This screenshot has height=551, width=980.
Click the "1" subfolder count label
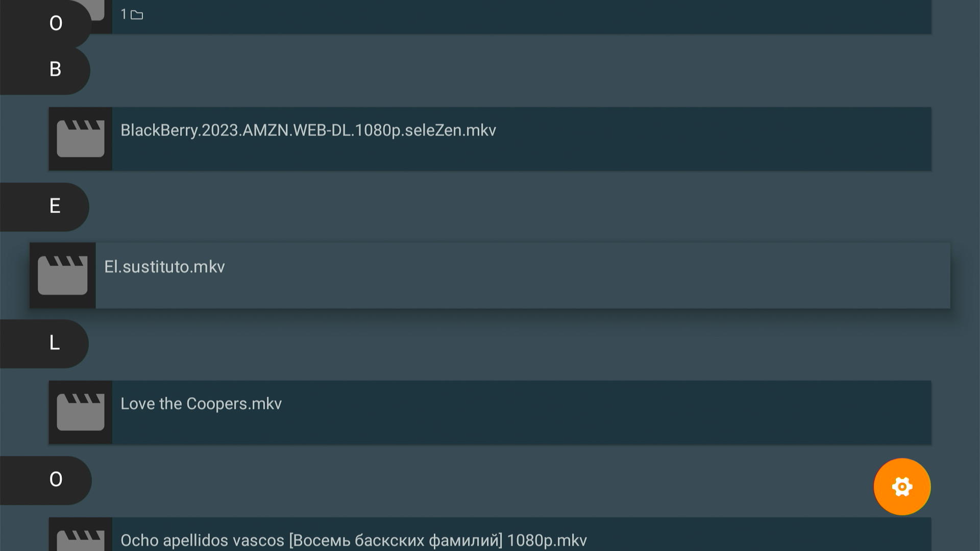coord(124,14)
